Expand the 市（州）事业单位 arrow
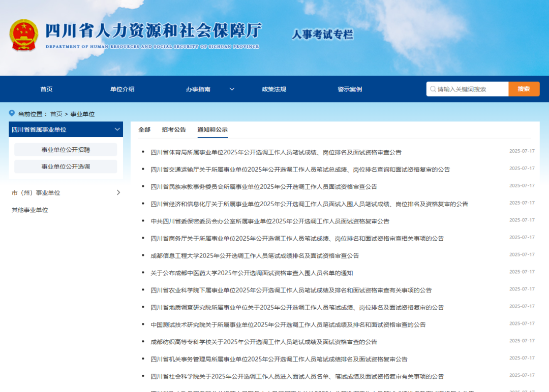 (118, 192)
